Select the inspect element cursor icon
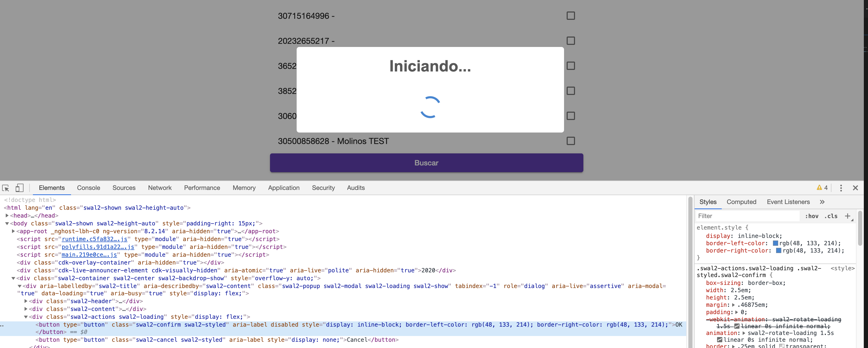The image size is (868, 348). [5, 188]
